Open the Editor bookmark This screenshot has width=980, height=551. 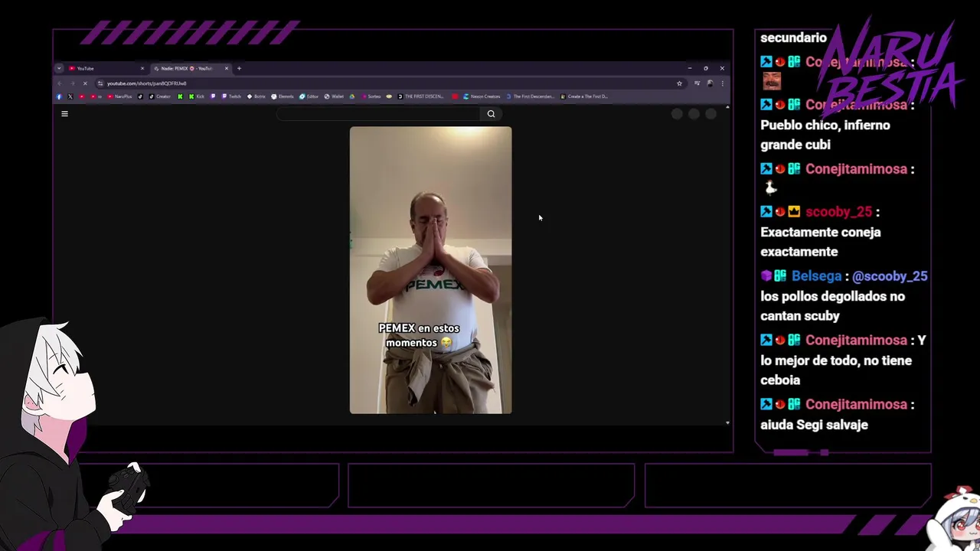coord(309,96)
